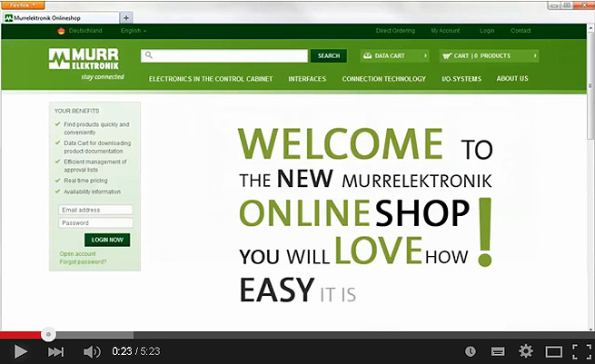Click the Direct Ordering link
The height and width of the screenshot is (364, 595).
[395, 31]
